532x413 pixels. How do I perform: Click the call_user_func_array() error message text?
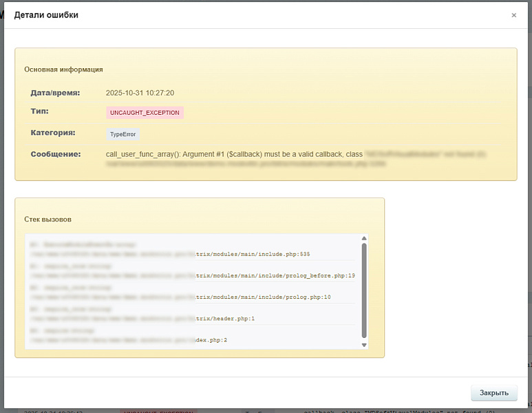(x=234, y=154)
